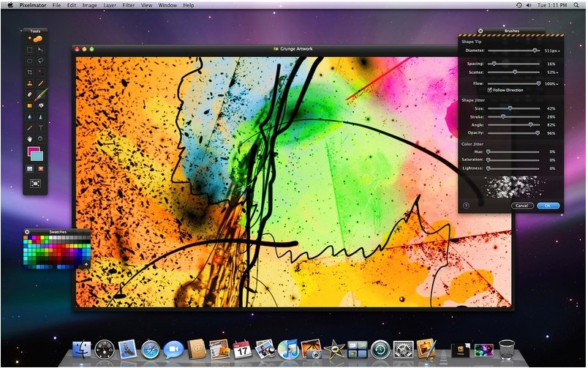This screenshot has height=368, width=588.
Task: Select the Hand tool
Action: tap(30, 139)
